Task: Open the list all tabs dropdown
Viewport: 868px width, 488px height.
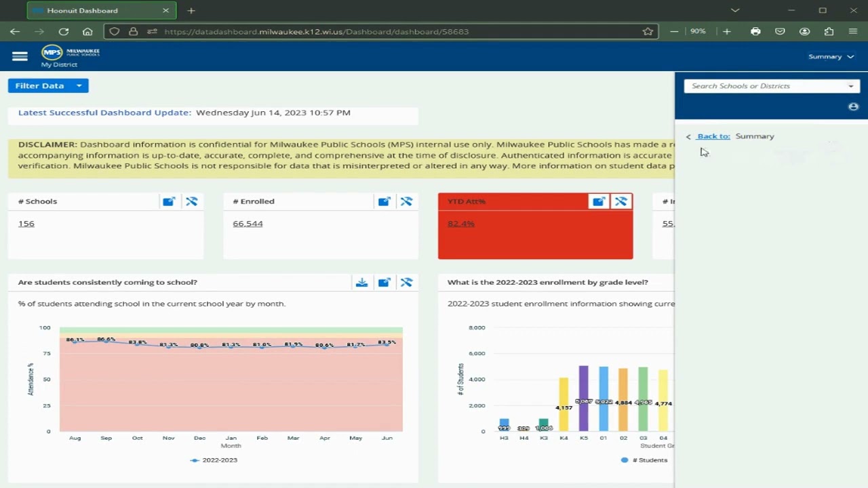Action: 735,11
